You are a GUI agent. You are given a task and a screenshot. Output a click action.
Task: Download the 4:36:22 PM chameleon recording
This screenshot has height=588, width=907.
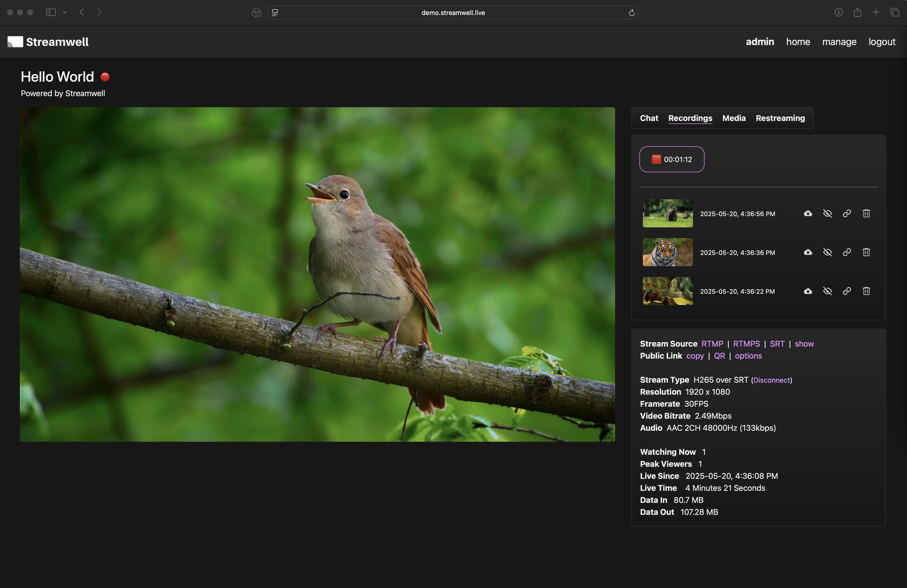click(x=808, y=291)
